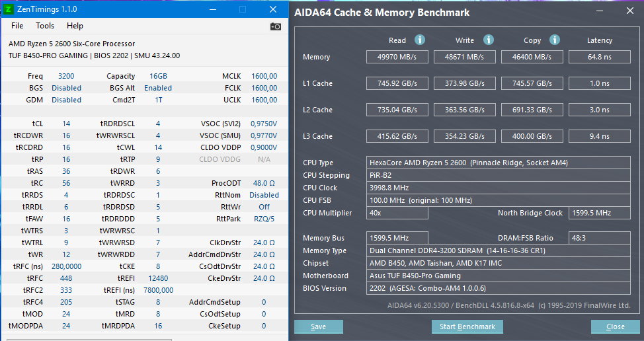
Task: Click the CPU Clock field 3998.8 MHz
Action: pos(498,188)
